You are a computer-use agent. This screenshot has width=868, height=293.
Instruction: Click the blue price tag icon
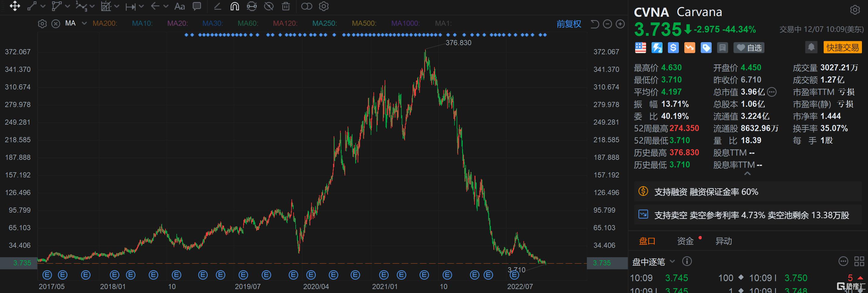tap(706, 48)
